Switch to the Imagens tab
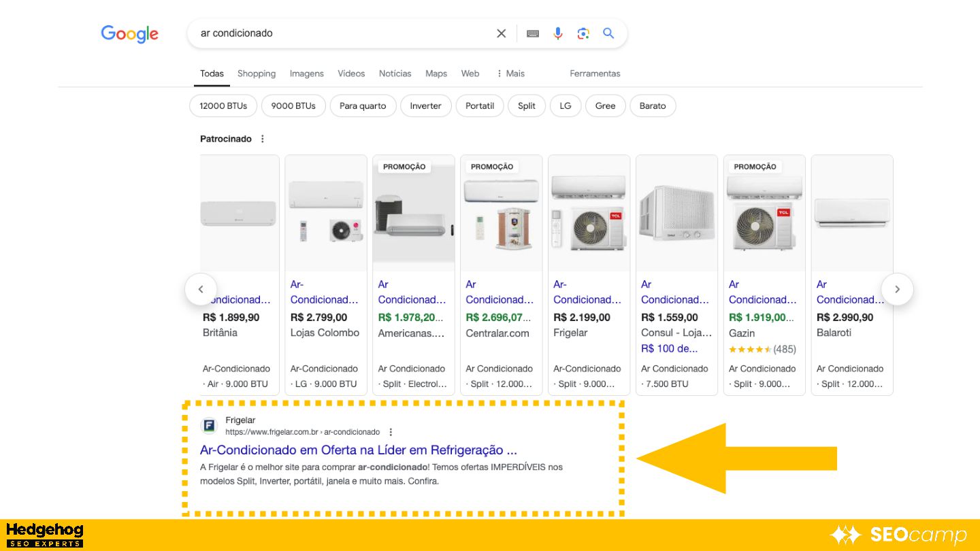 [306, 73]
